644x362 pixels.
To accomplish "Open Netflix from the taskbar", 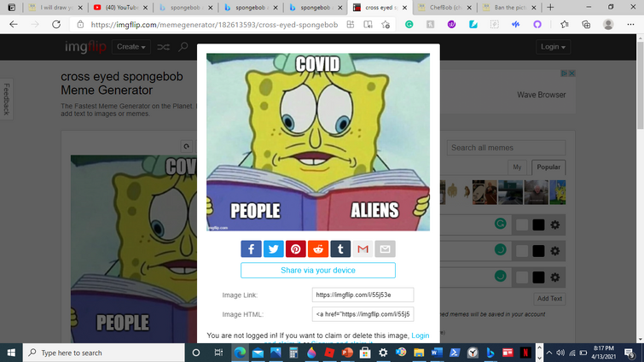I will click(x=525, y=353).
